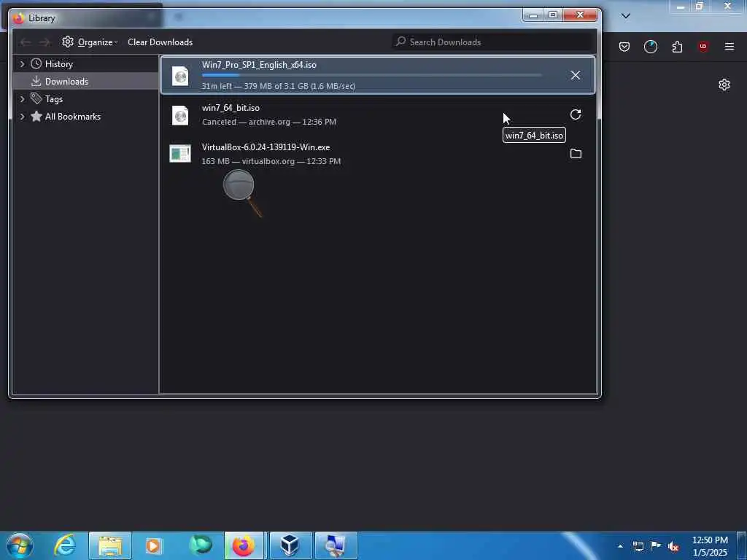Open Windows Media Player from taskbar
This screenshot has width=747, height=560.
coord(153,545)
